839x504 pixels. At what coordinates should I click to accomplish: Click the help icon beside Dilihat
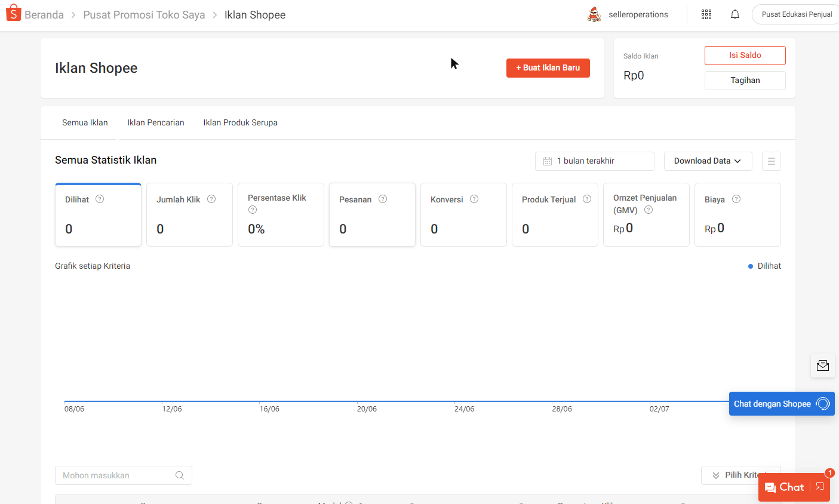point(100,199)
